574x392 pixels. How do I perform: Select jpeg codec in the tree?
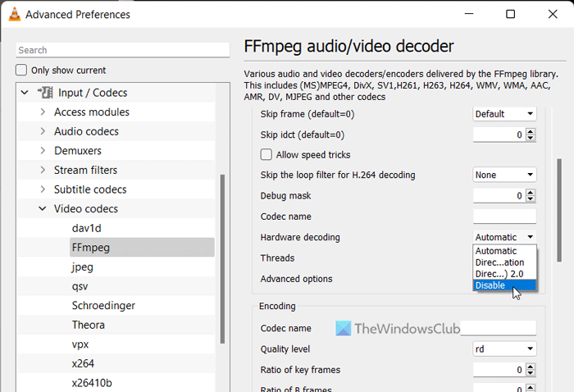82,267
